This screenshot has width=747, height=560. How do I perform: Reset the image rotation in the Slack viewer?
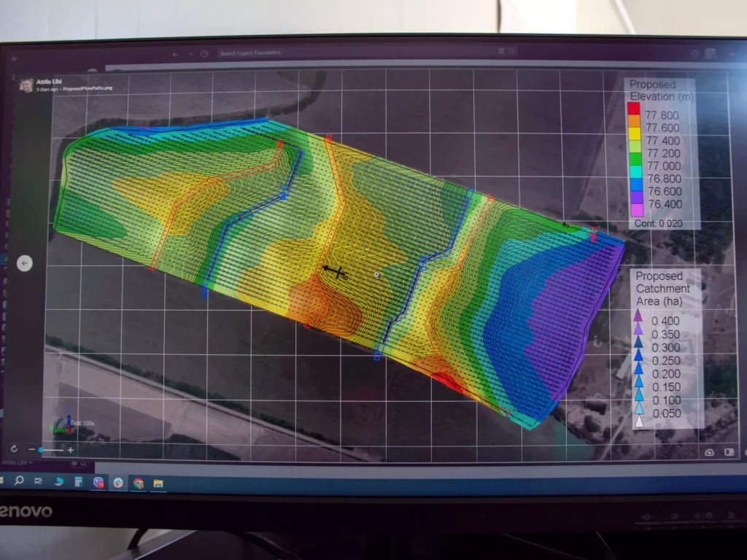tap(14, 449)
